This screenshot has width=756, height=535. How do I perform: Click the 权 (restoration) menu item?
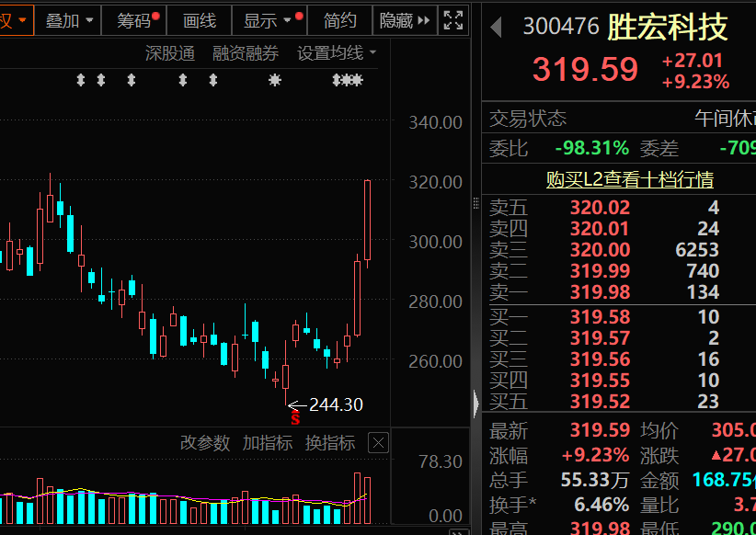[11, 19]
